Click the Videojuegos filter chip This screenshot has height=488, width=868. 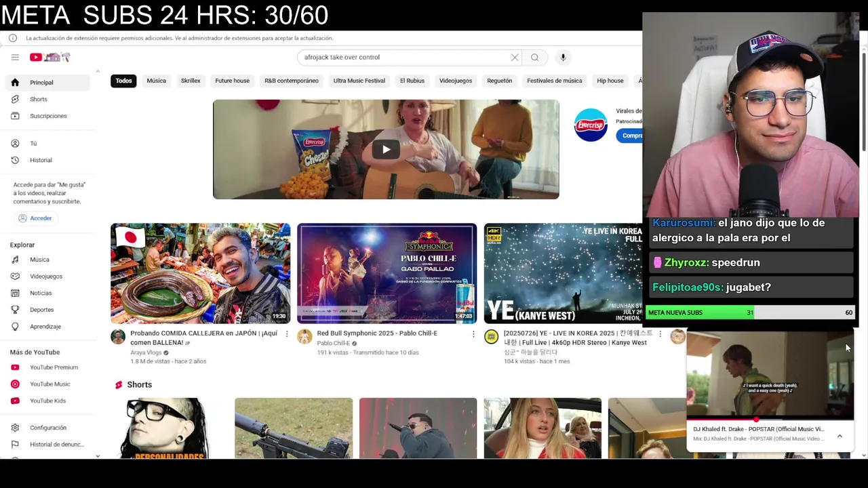tap(456, 81)
